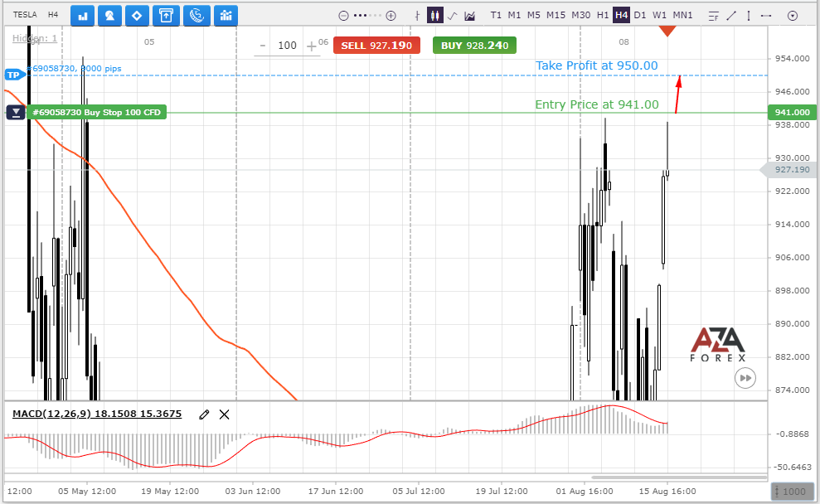Select the trend line drawing tool
The image size is (820, 504).
731,16
